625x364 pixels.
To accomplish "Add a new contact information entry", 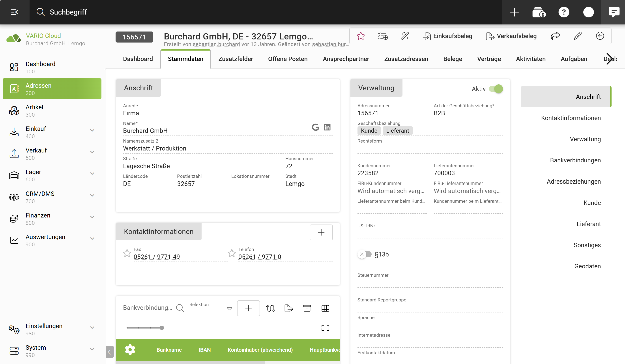I will click(x=321, y=232).
